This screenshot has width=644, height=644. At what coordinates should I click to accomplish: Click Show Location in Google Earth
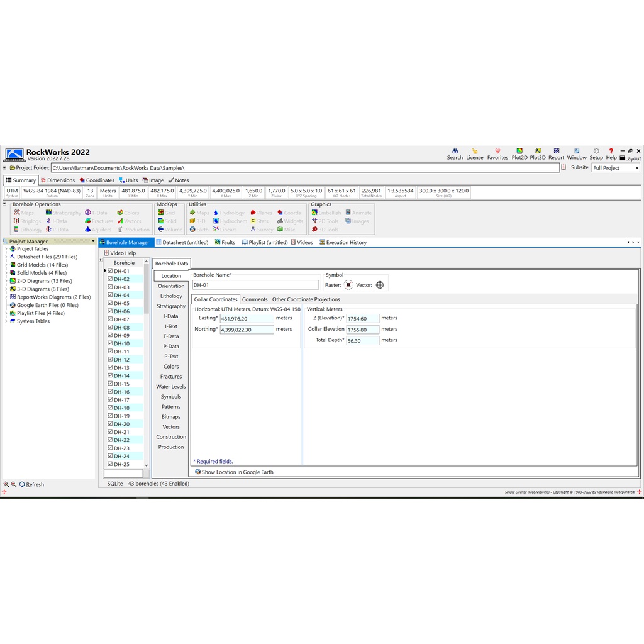237,472
